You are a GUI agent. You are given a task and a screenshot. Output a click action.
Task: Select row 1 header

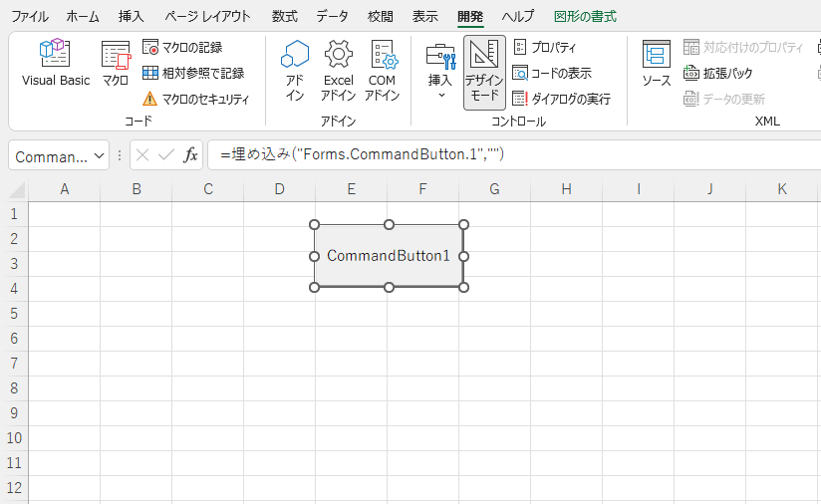click(14, 214)
